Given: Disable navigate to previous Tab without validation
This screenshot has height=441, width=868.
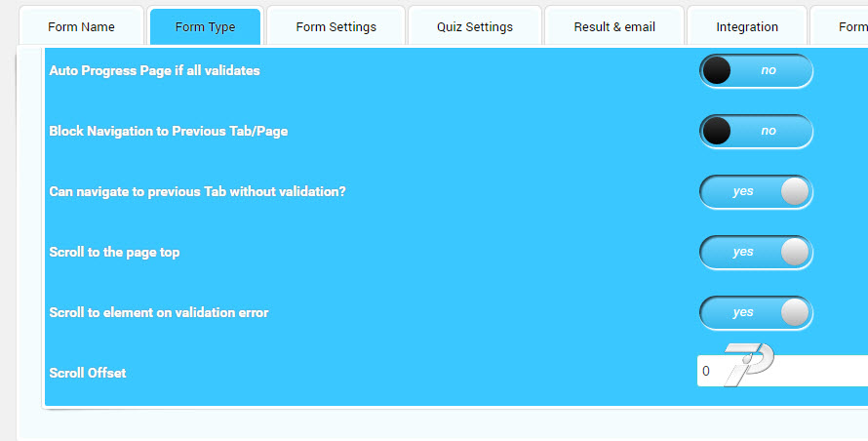Looking at the screenshot, I should click(756, 192).
